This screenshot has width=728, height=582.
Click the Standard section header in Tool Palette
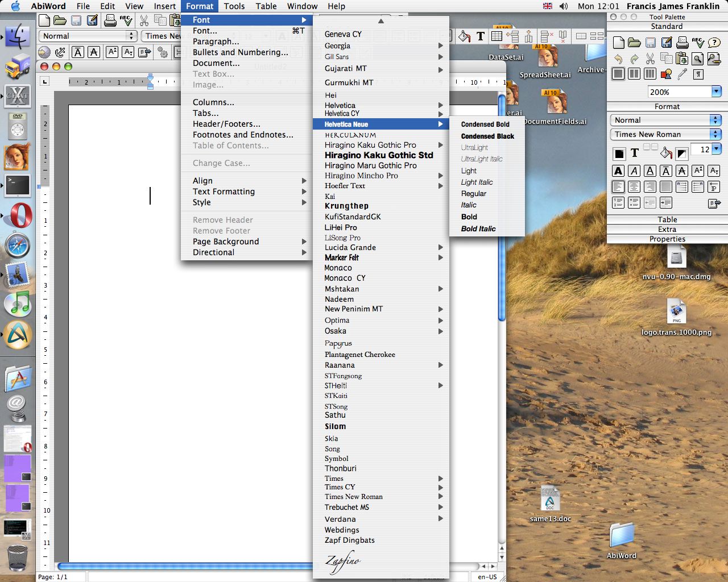tap(667, 27)
